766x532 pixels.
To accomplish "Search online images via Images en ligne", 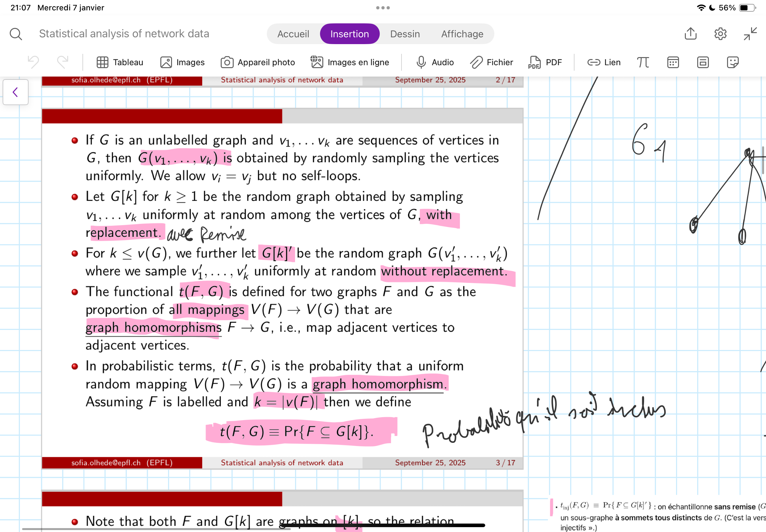I will 349,62.
